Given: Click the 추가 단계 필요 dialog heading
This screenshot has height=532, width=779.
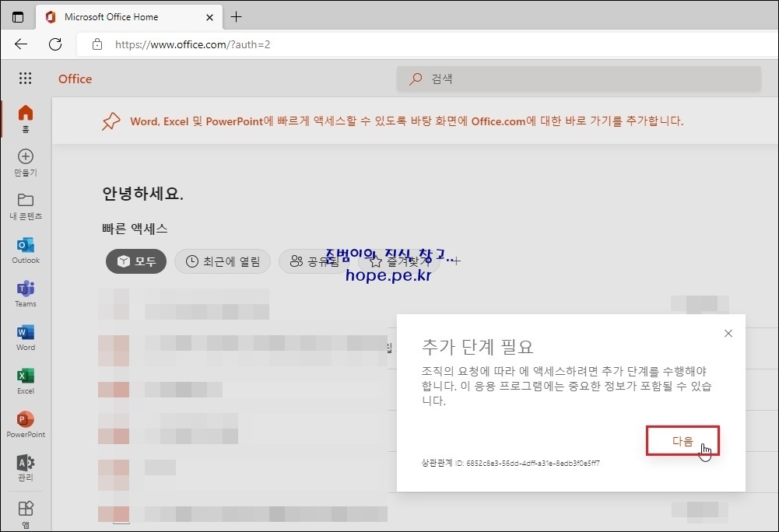Looking at the screenshot, I should point(477,346).
